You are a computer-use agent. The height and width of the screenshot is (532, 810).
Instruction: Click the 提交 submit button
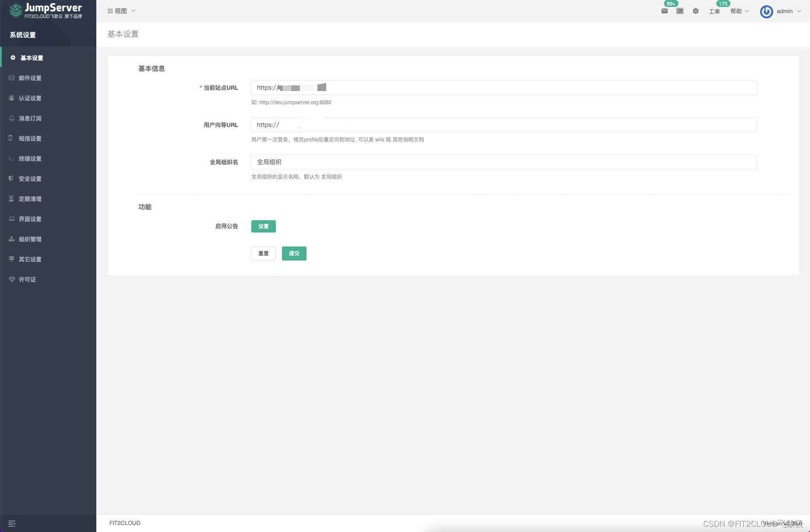(x=294, y=254)
